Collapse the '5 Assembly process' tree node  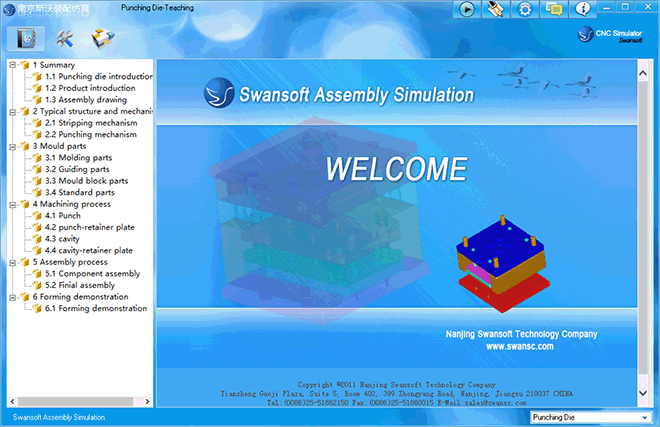[12, 262]
